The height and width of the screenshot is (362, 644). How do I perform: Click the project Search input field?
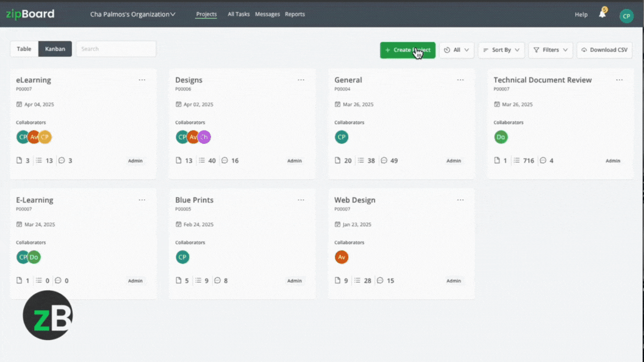pos(116,49)
